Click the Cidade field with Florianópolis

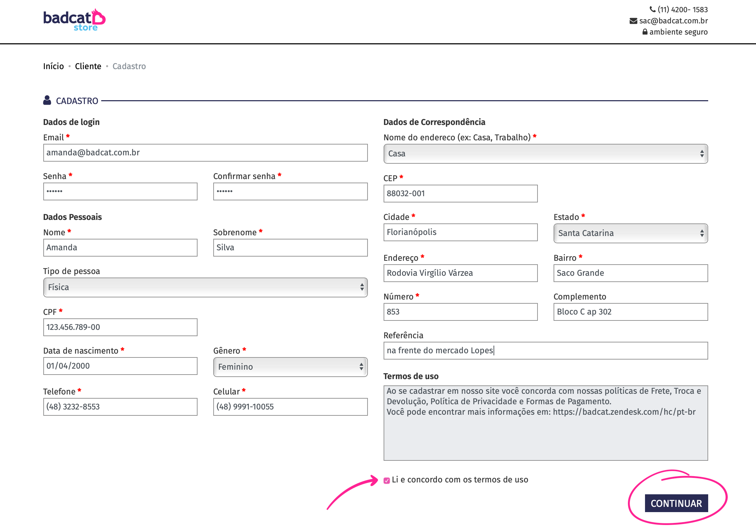coord(460,232)
